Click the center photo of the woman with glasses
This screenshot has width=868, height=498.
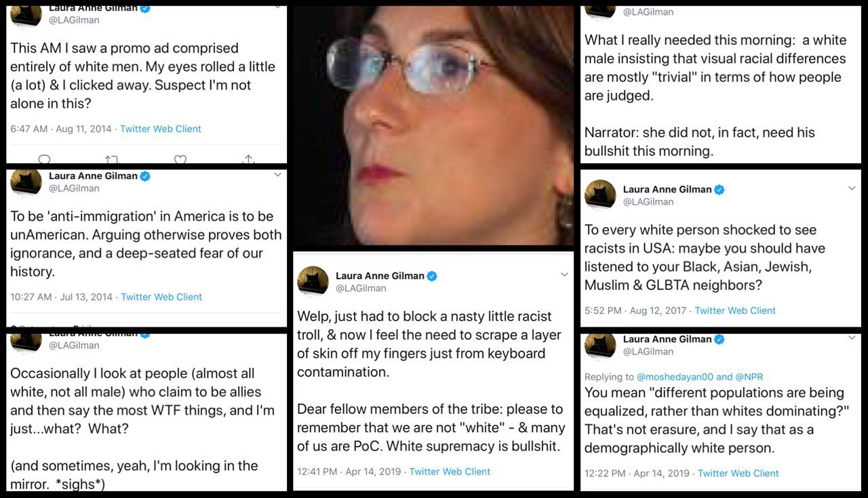tap(433, 125)
